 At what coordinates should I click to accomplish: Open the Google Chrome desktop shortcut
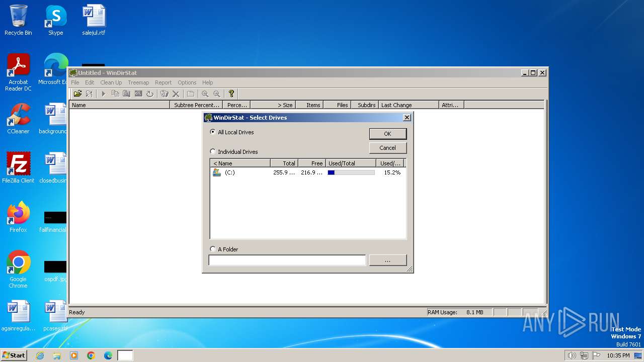(x=18, y=269)
